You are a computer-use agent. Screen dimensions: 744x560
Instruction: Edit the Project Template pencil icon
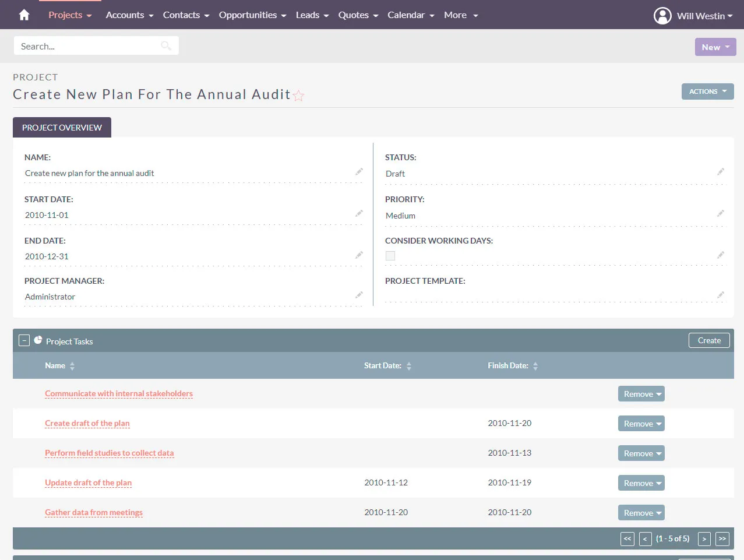click(x=721, y=295)
